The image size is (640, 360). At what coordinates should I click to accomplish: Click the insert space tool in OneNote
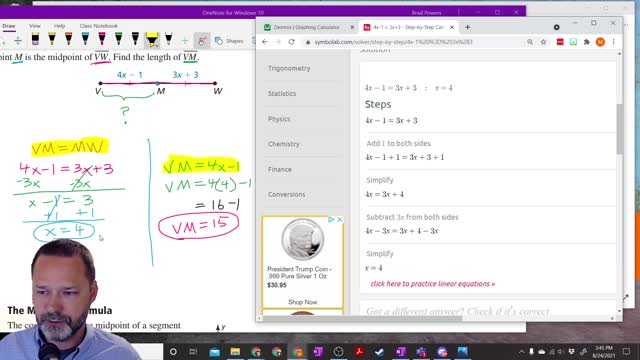click(x=18, y=41)
